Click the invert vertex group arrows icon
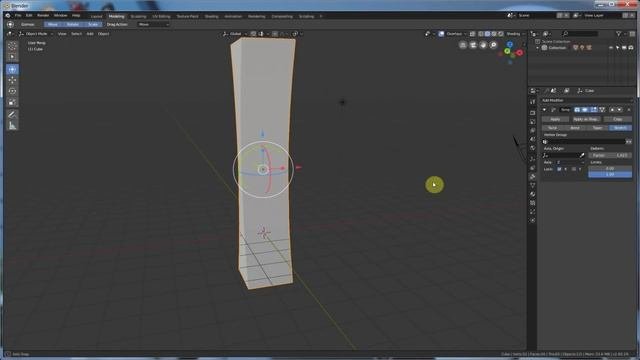Image resolution: width=640 pixels, height=360 pixels. [629, 142]
